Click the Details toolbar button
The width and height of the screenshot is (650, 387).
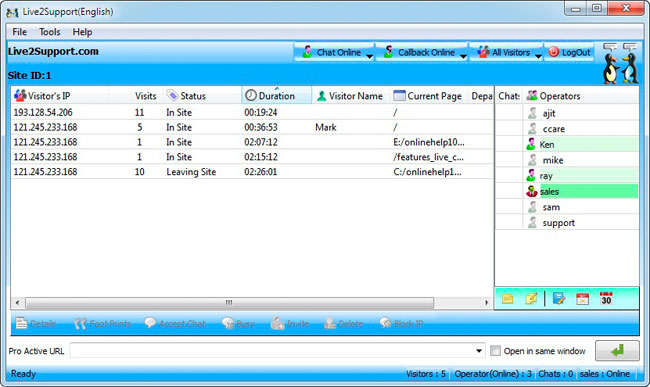tap(36, 324)
